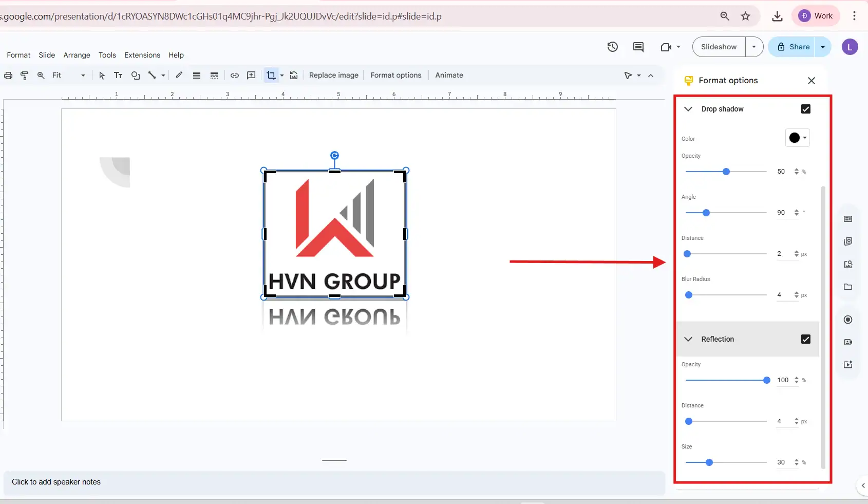This screenshot has width=868, height=504.
Task: Open Share options dropdown arrow
Action: coord(823,47)
